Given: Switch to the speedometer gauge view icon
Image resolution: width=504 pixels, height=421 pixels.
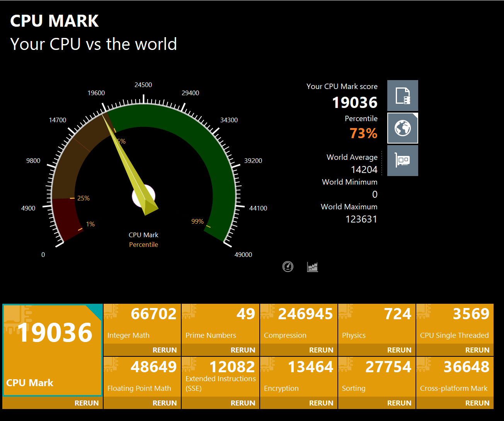Looking at the screenshot, I should 288,267.
